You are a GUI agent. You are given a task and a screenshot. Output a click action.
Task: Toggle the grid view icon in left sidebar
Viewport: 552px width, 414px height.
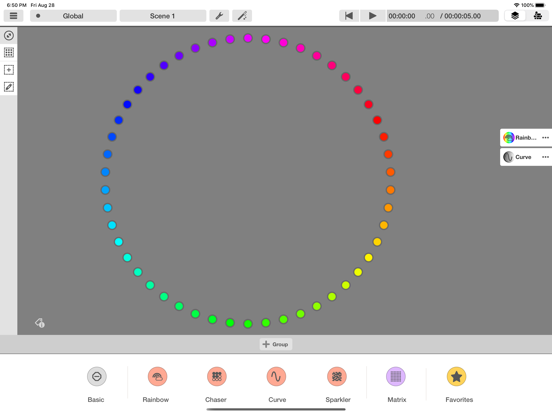[9, 52]
